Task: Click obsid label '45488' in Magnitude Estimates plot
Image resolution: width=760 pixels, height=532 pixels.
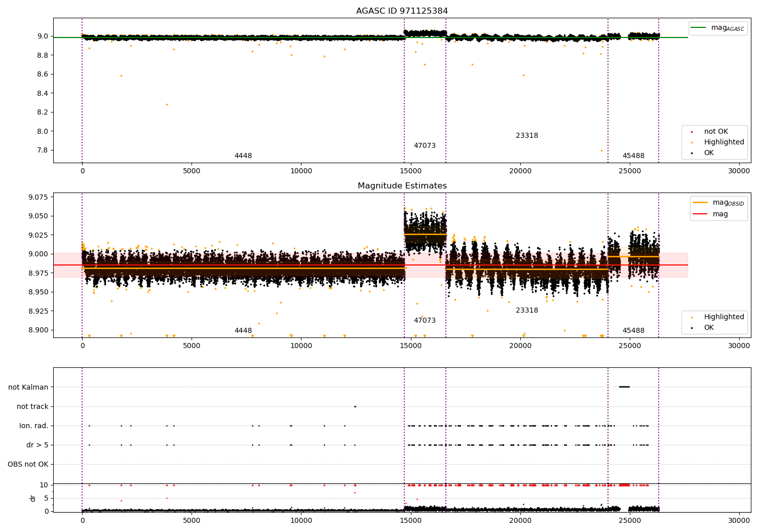Action: pyautogui.click(x=633, y=331)
